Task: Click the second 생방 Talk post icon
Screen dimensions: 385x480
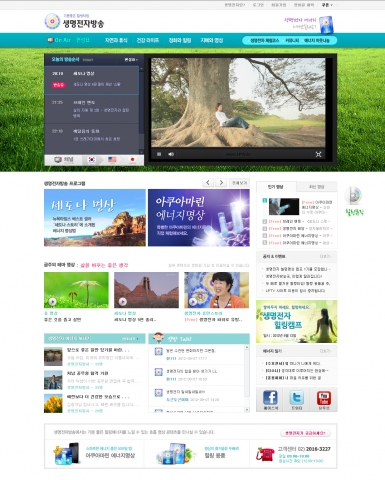Action: click(159, 372)
